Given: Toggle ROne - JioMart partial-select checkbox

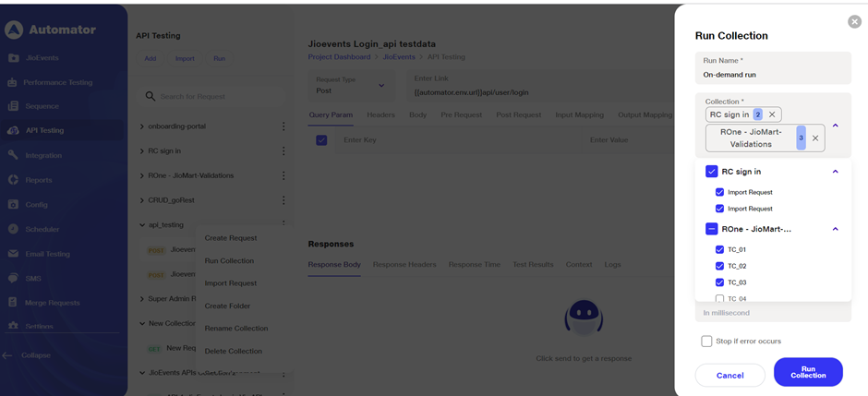Looking at the screenshot, I should pos(712,229).
